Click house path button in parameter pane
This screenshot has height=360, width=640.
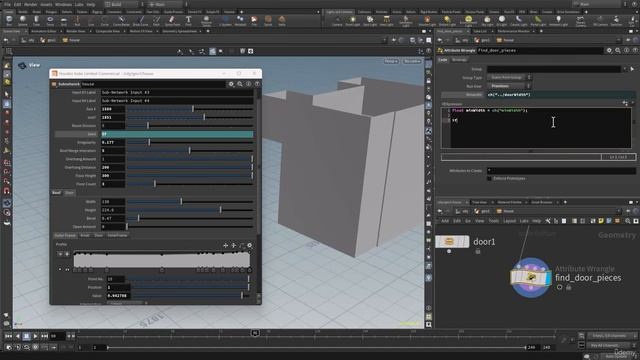[x=505, y=40]
